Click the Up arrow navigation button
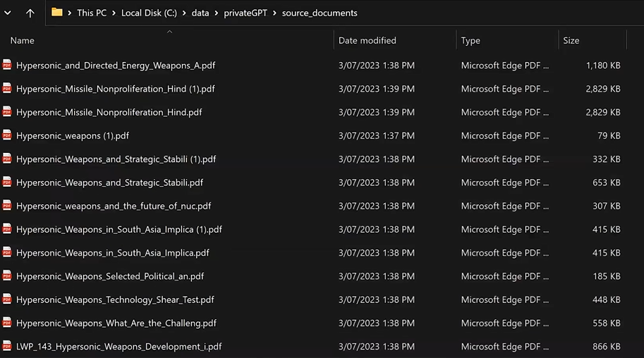 (30, 13)
